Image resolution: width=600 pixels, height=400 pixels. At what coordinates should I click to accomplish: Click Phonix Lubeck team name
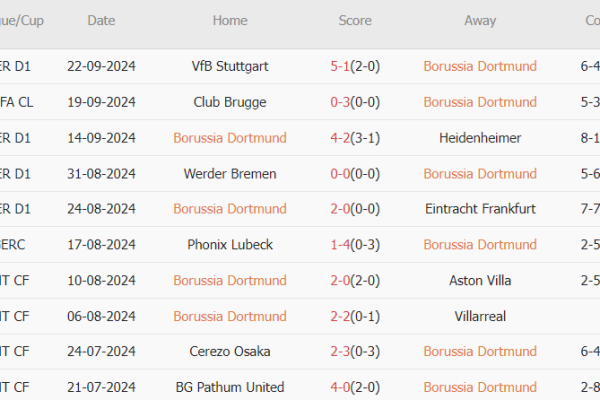230,245
